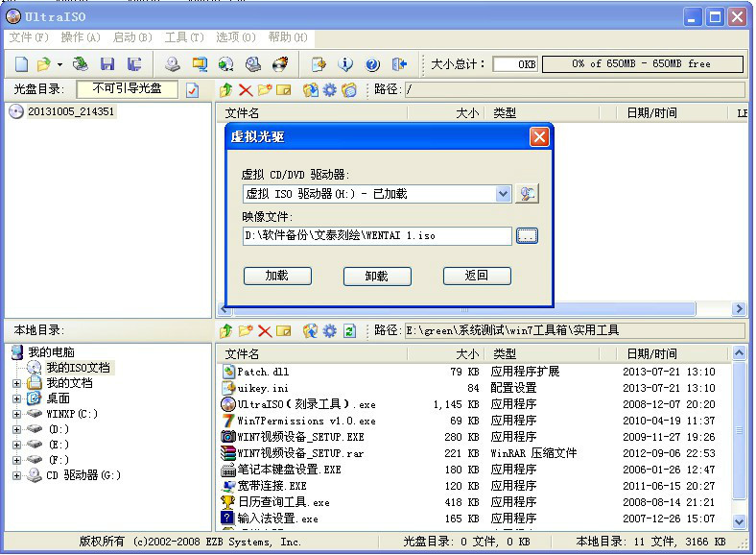Select file Win7Permissions v1.0.exe

(x=306, y=422)
